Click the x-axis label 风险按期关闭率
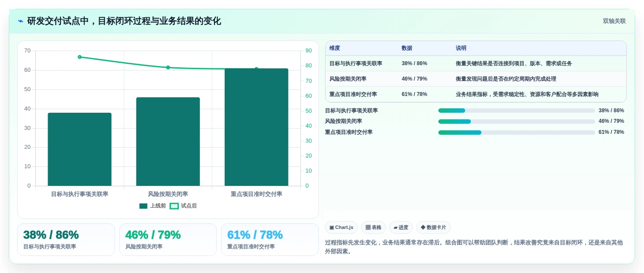This screenshot has width=644, height=273. pyautogui.click(x=168, y=194)
